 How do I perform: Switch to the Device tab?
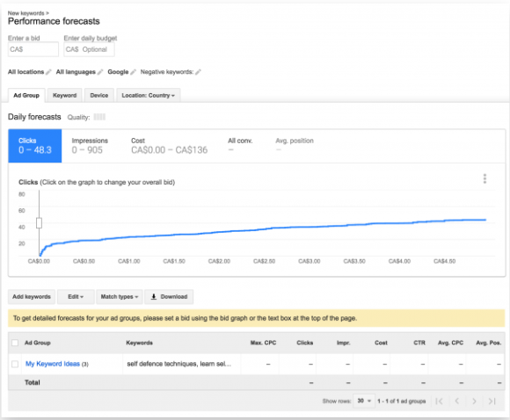click(x=99, y=95)
